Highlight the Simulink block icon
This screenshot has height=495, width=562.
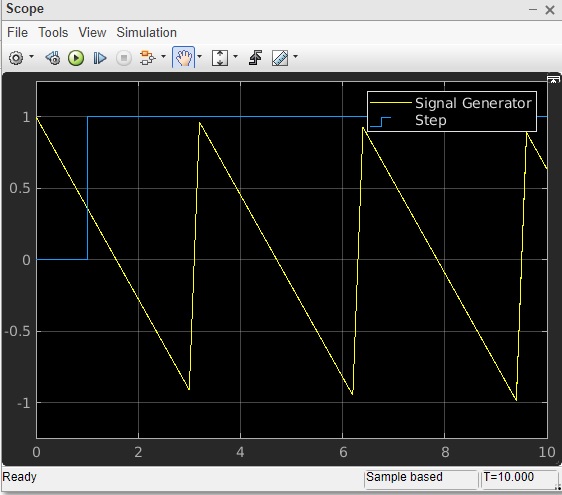point(147,58)
